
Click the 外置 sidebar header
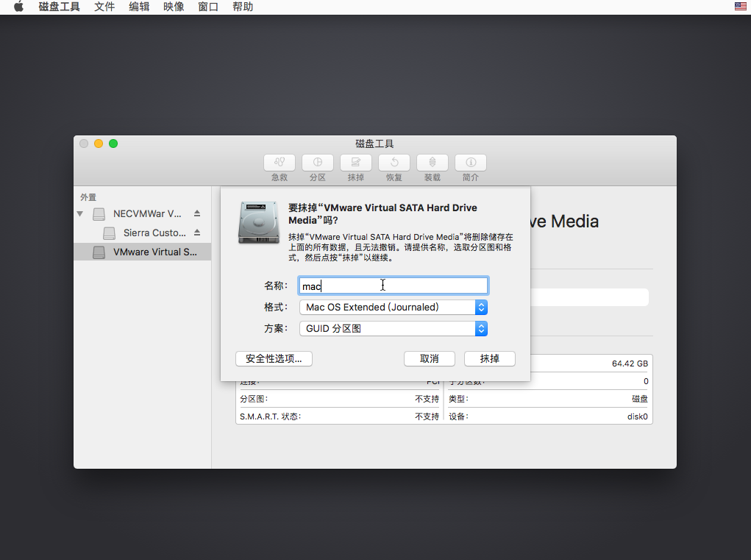tap(88, 197)
